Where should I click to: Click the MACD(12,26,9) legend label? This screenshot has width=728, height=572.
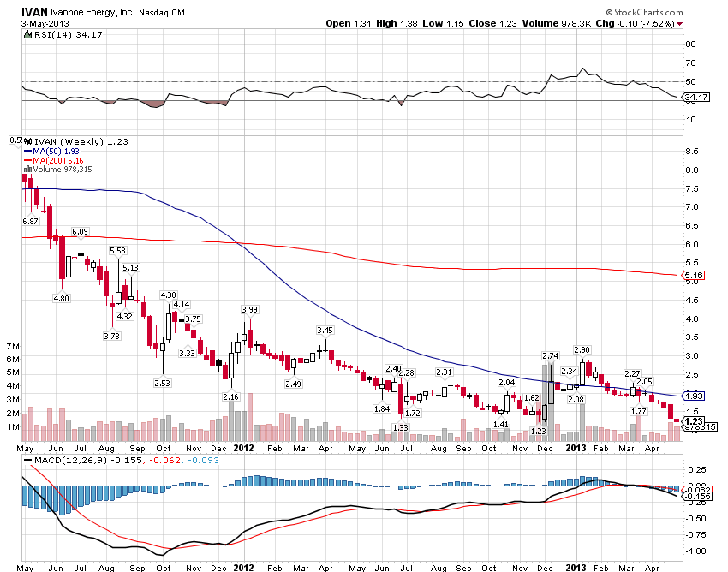(70, 461)
